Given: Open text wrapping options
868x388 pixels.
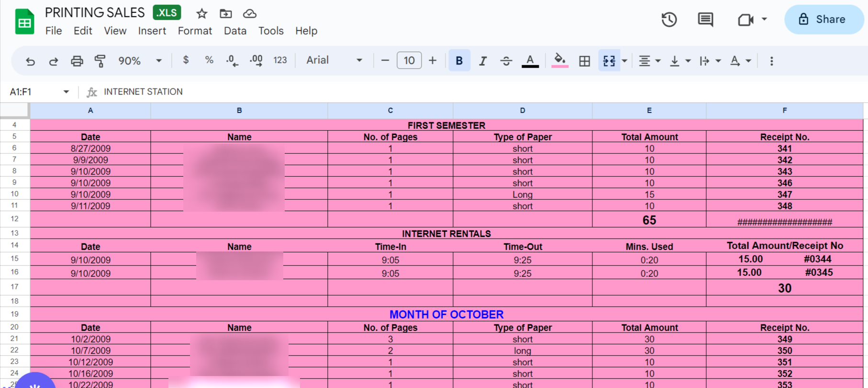Looking at the screenshot, I should 710,61.
